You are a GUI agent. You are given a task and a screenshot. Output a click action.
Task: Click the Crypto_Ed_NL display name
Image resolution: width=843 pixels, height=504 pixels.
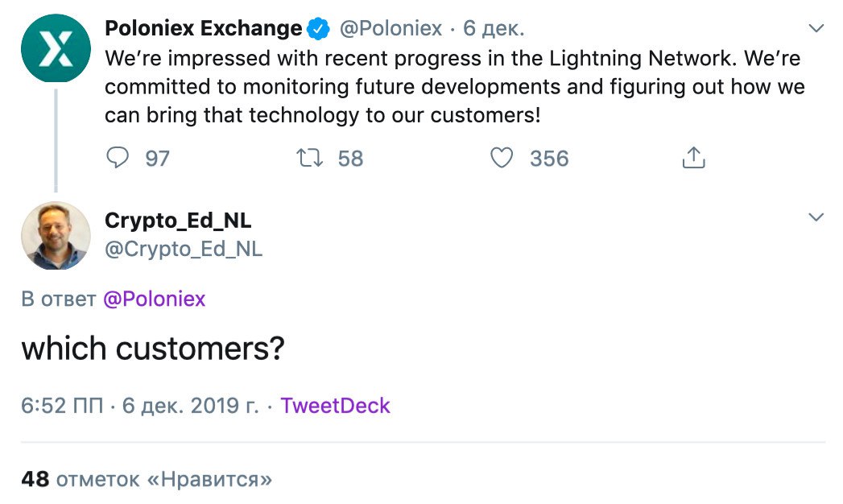[x=178, y=221]
